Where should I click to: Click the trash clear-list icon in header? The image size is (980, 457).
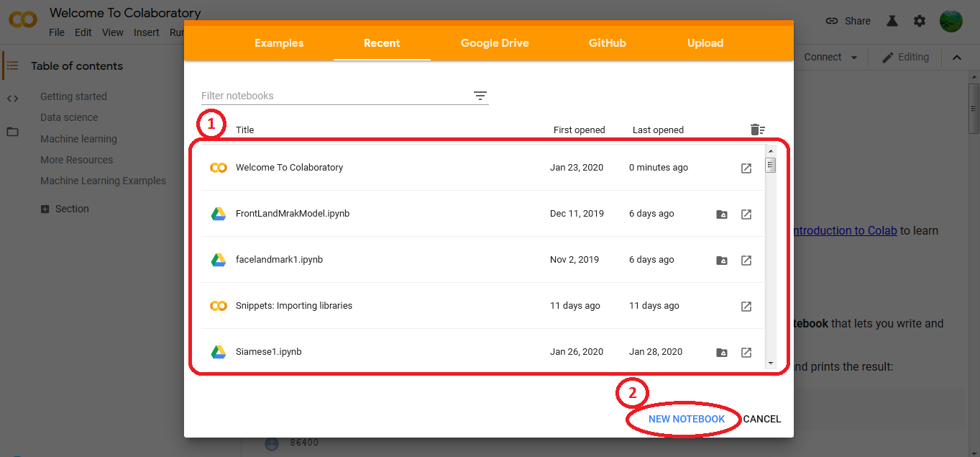[x=757, y=130]
